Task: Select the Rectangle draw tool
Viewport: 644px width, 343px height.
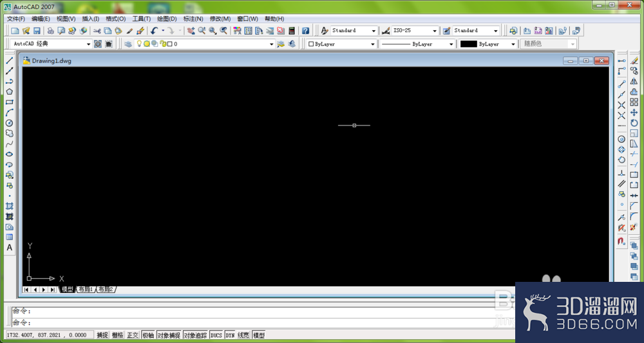Action: (x=10, y=102)
